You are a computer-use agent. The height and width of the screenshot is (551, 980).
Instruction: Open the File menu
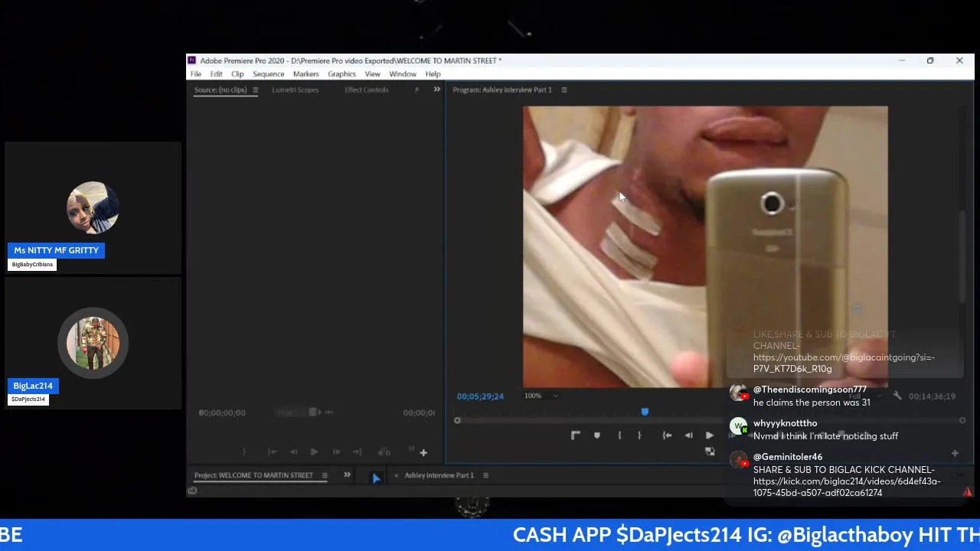pyautogui.click(x=196, y=74)
